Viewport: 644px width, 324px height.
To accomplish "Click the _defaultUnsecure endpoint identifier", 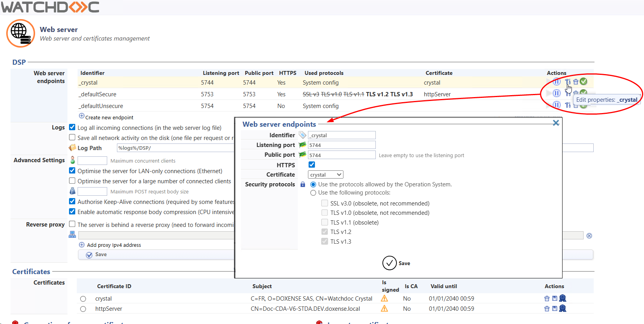I will pyautogui.click(x=101, y=106).
